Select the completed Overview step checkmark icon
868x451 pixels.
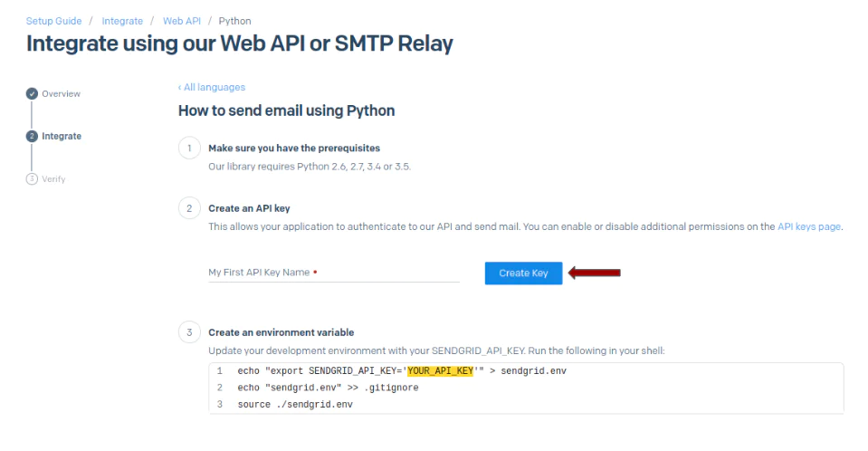[32, 93]
